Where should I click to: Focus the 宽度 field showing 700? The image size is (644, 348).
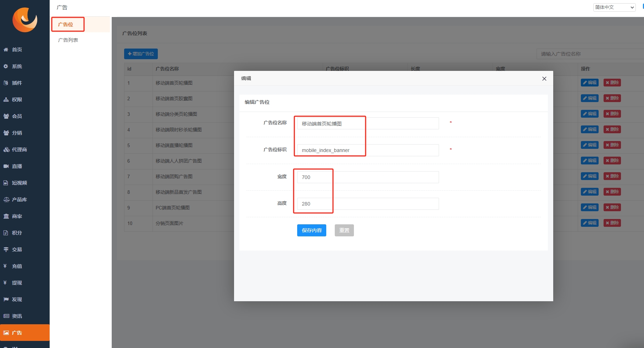click(368, 177)
